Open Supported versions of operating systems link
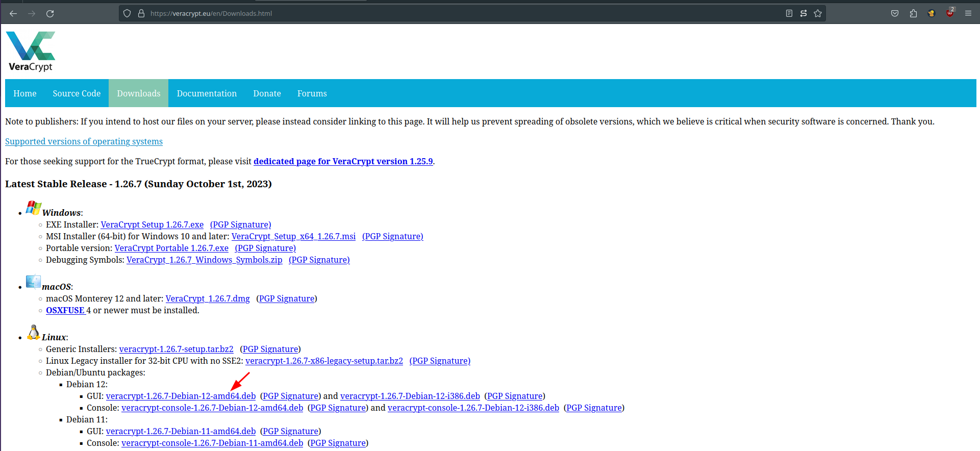The image size is (980, 451). pyautogui.click(x=84, y=141)
